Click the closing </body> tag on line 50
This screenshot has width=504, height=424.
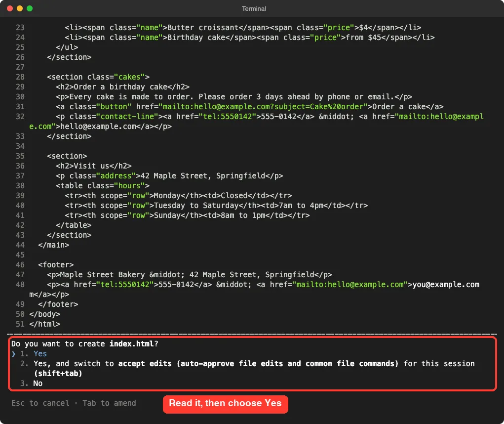(x=45, y=314)
